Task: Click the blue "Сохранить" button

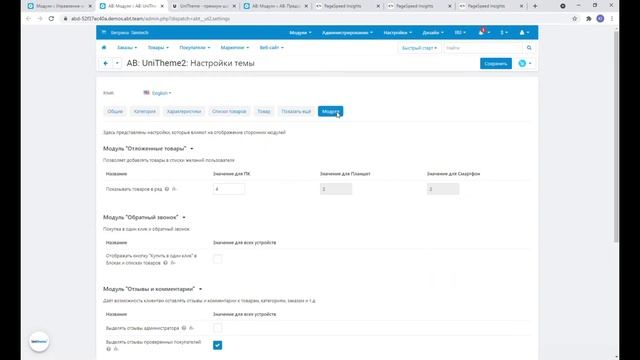Action: (x=496, y=63)
